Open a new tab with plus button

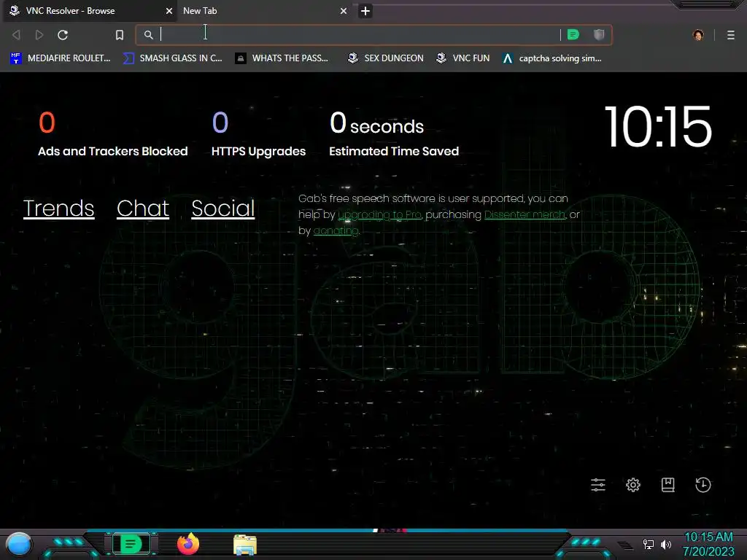coord(365,11)
